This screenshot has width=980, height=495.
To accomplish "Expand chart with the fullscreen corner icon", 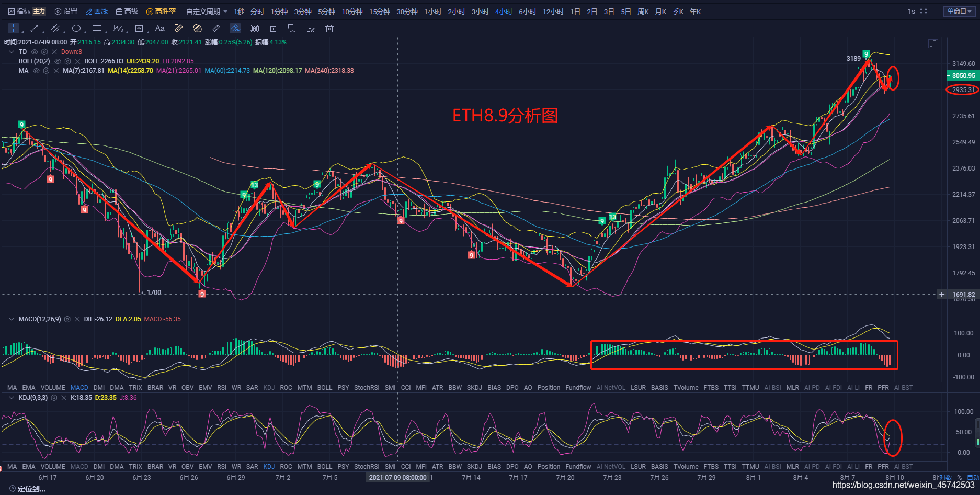I will (933, 44).
